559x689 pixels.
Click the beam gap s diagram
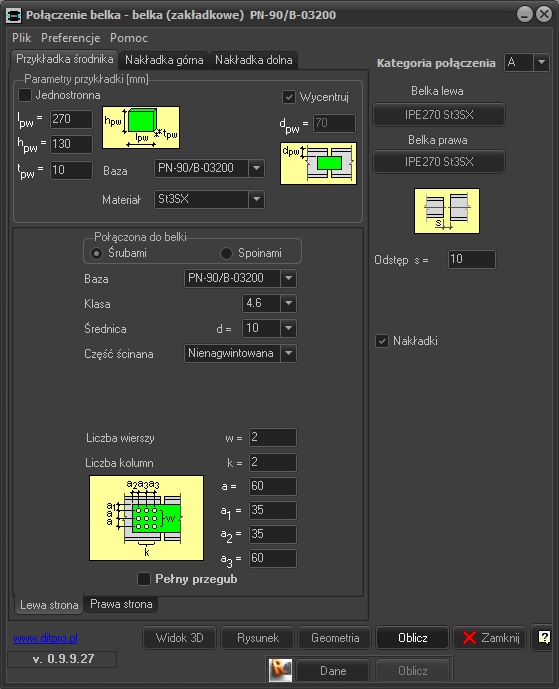coord(447,211)
